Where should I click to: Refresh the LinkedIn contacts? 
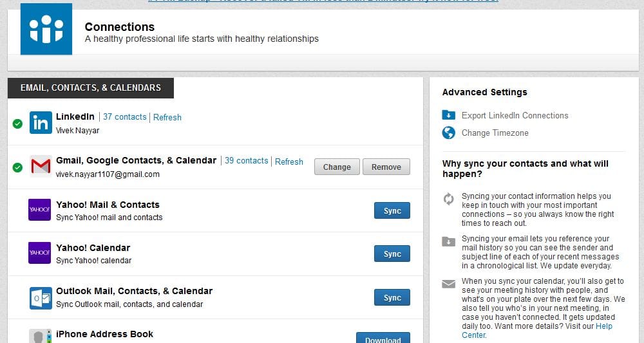tap(167, 117)
